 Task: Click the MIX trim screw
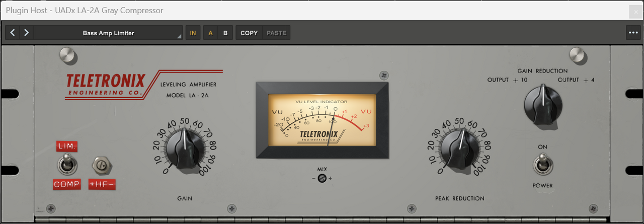click(x=323, y=178)
